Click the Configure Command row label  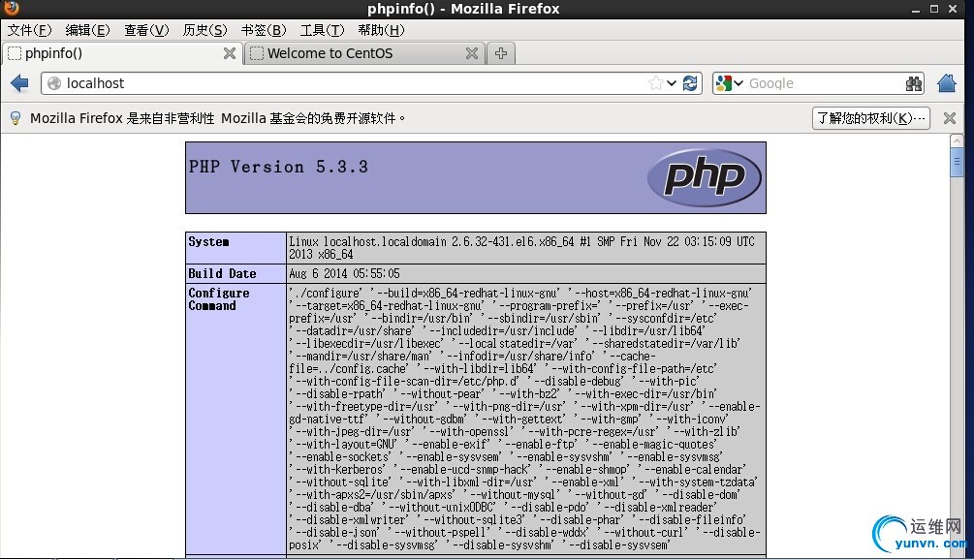coord(219,299)
